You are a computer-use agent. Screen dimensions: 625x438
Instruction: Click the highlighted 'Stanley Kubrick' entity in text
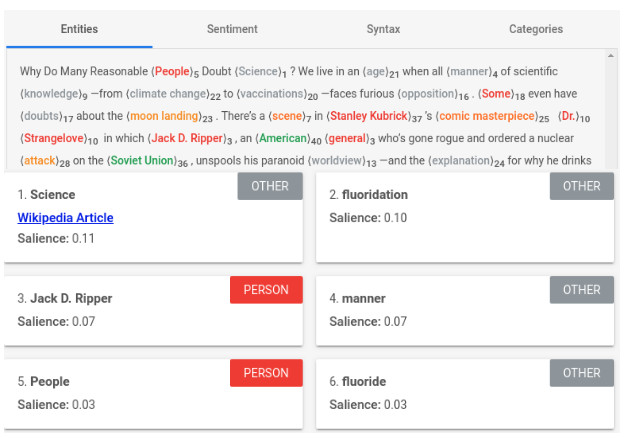click(x=370, y=116)
